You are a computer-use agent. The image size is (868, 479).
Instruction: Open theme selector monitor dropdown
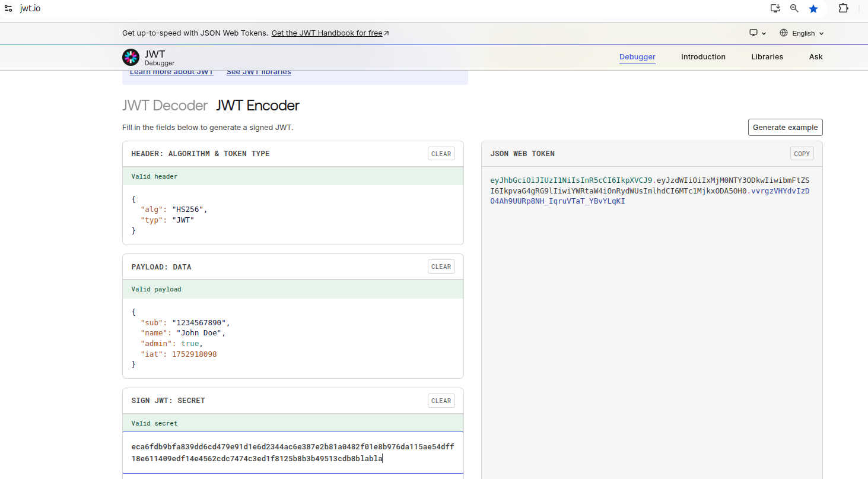click(758, 33)
